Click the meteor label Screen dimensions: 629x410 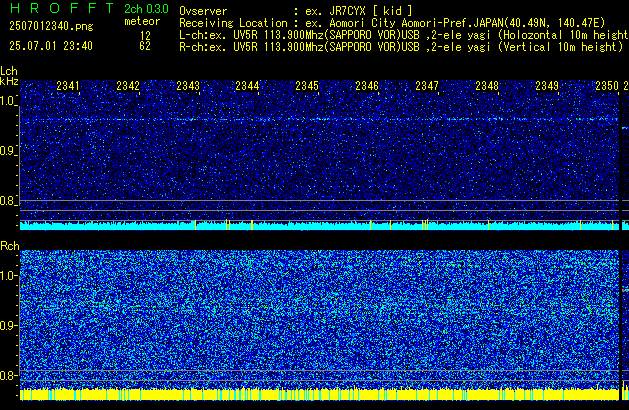[x=142, y=21]
